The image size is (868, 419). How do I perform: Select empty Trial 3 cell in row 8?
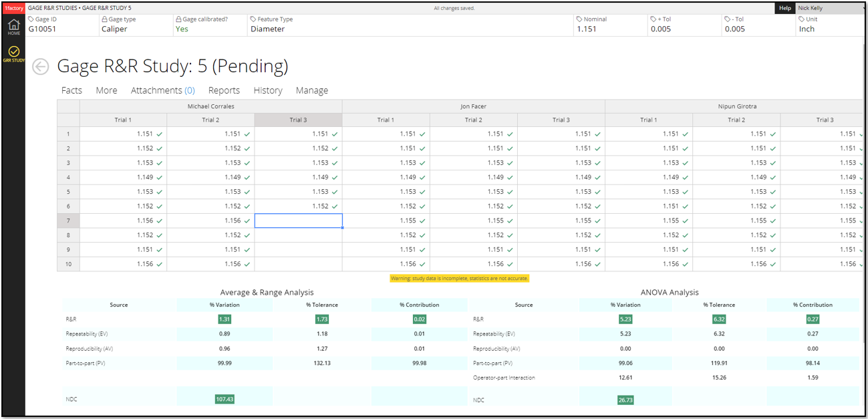pos(298,235)
